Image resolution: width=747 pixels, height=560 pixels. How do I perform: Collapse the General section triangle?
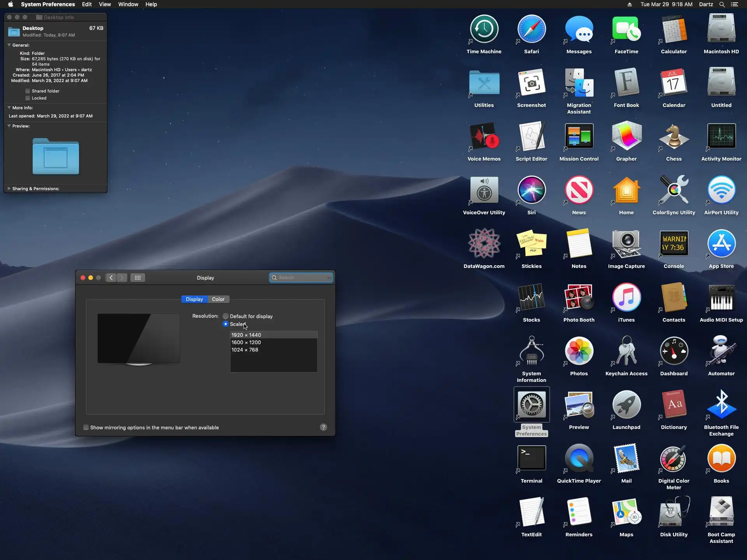point(9,45)
